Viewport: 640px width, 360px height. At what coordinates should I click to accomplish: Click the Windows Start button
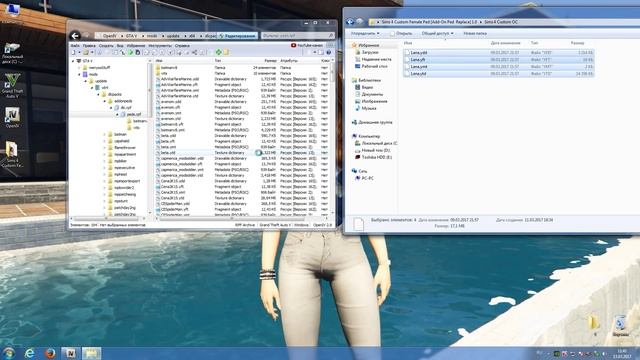pos(9,353)
